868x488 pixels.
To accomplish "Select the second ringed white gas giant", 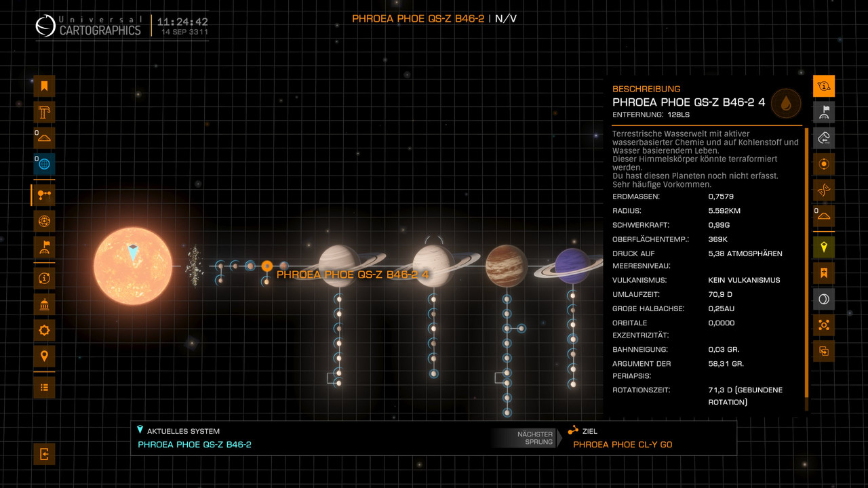I will (x=433, y=266).
